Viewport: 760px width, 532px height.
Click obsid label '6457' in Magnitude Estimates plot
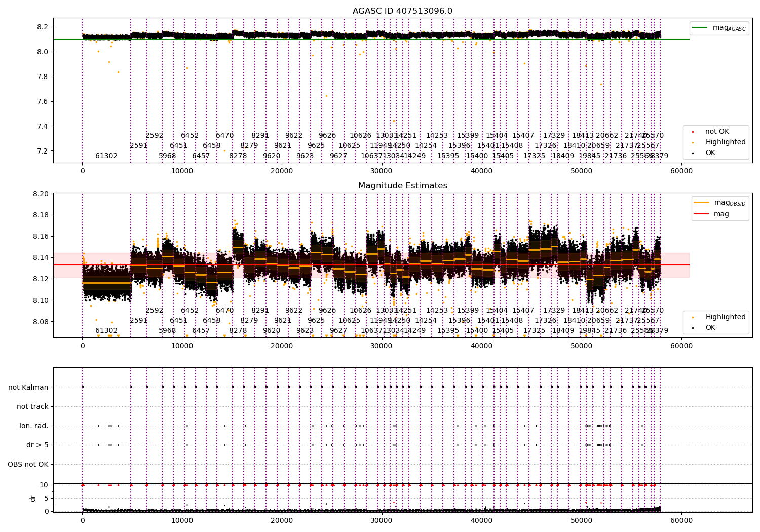point(201,331)
